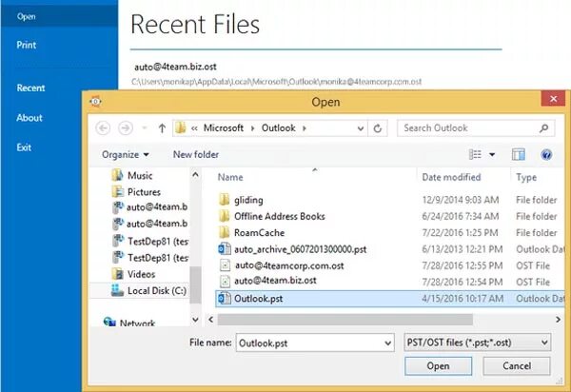Click the RoamCache folder icon
571x392 pixels.
[x=225, y=232]
